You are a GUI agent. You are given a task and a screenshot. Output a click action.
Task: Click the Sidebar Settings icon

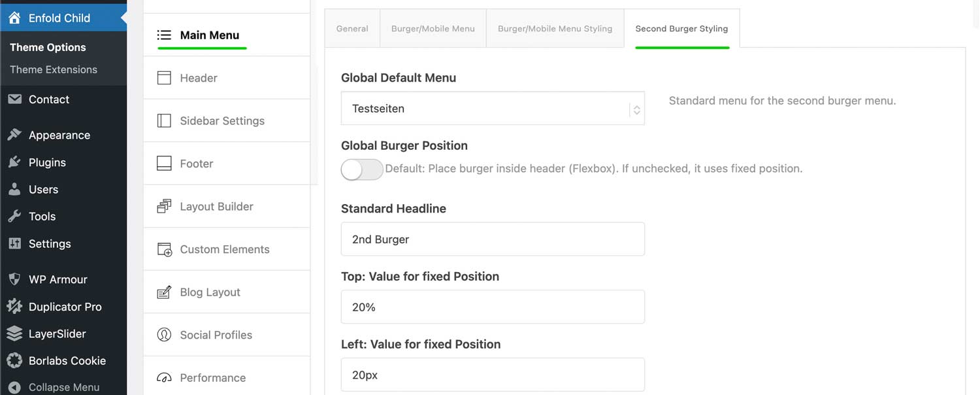164,121
